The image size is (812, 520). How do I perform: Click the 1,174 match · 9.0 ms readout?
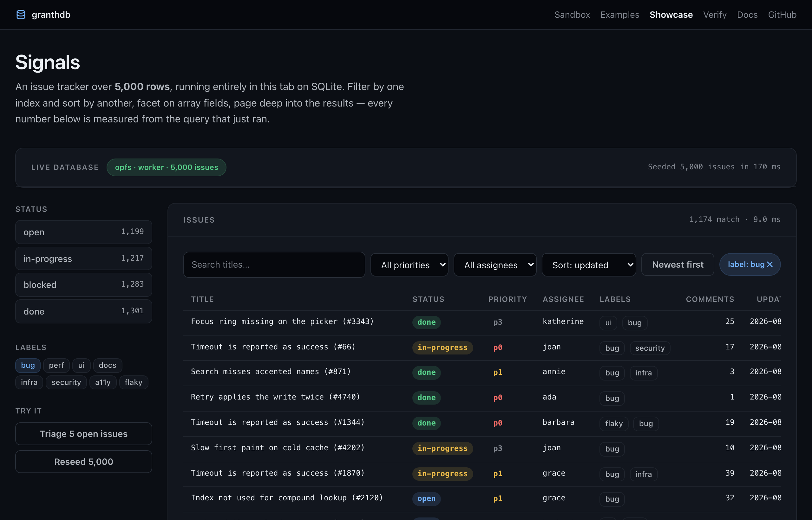click(x=735, y=219)
